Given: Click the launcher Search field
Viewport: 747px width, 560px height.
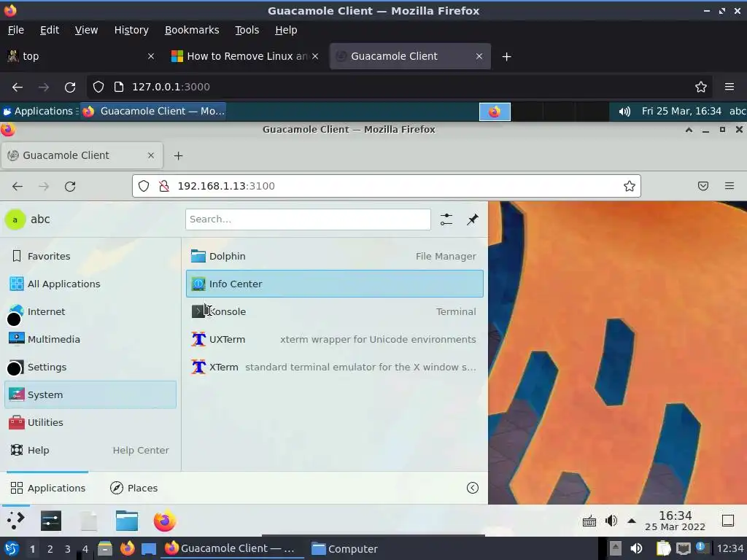Looking at the screenshot, I should (308, 219).
